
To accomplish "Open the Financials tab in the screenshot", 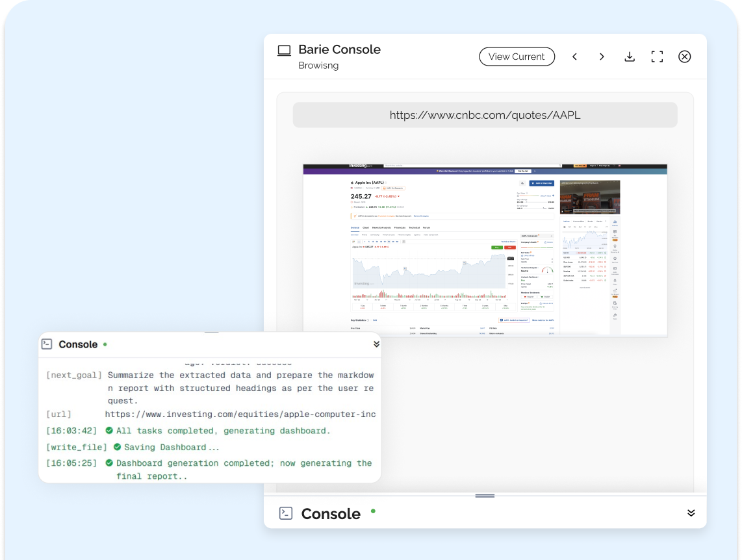I will coord(400,227).
